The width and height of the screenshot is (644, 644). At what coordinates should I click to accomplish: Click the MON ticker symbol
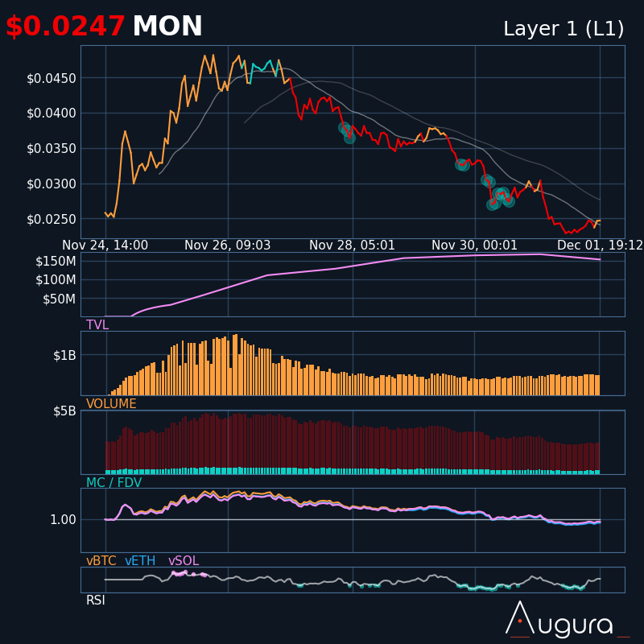[x=167, y=27]
